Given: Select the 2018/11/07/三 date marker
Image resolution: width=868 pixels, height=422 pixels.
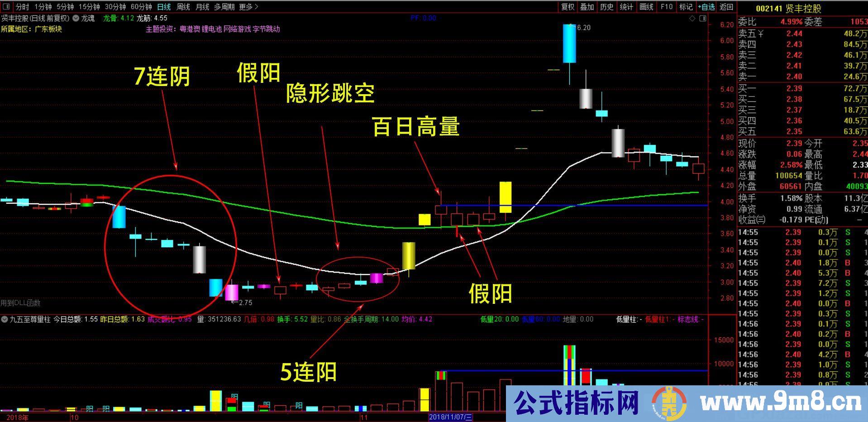Looking at the screenshot, I should (451, 417).
